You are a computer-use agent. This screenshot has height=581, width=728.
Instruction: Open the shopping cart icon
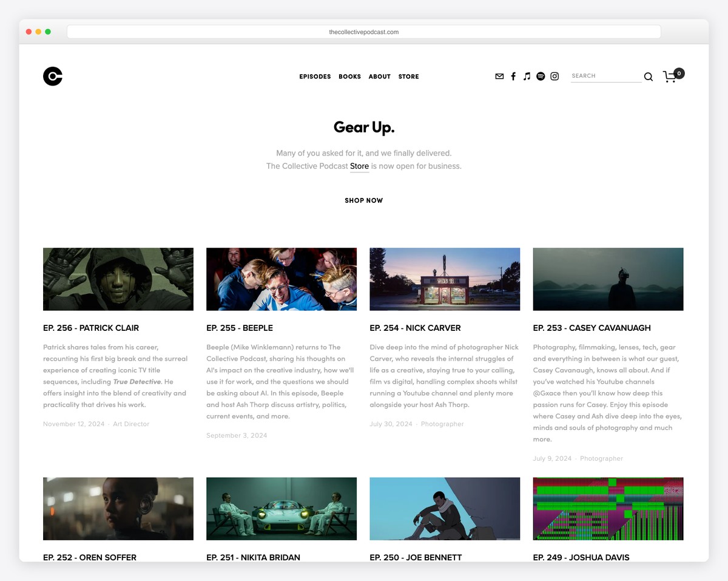[671, 76]
